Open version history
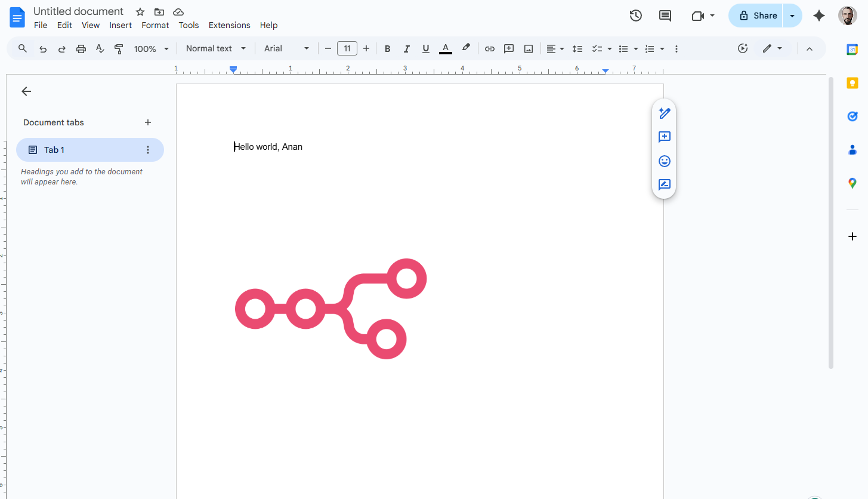Image resolution: width=868 pixels, height=499 pixels. 635,16
